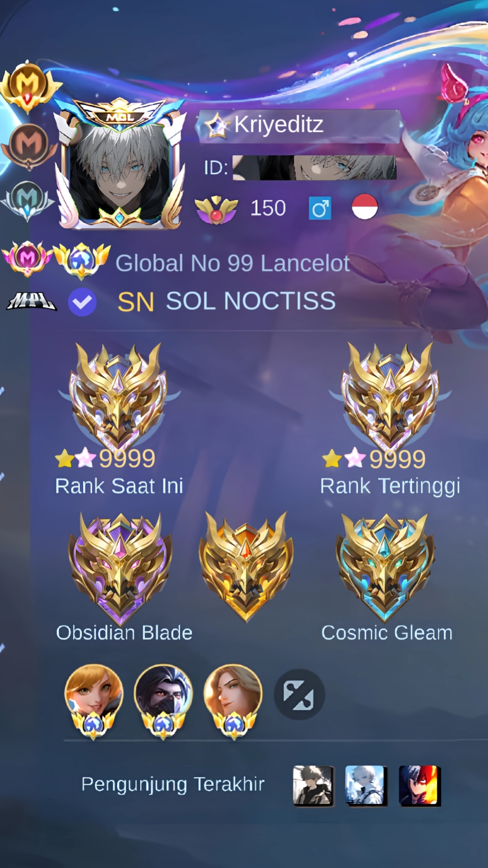
Task: Open the Global No 99 Lancelot title
Action: click(x=232, y=264)
